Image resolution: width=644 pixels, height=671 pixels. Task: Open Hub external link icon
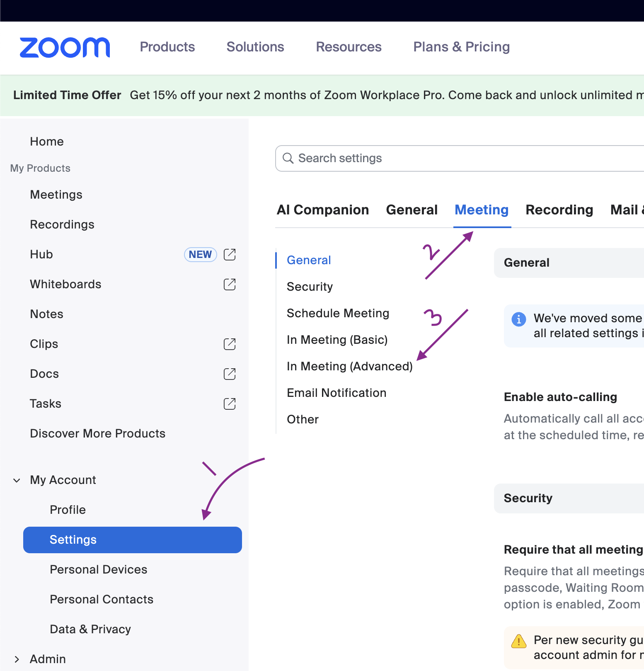pyautogui.click(x=230, y=255)
